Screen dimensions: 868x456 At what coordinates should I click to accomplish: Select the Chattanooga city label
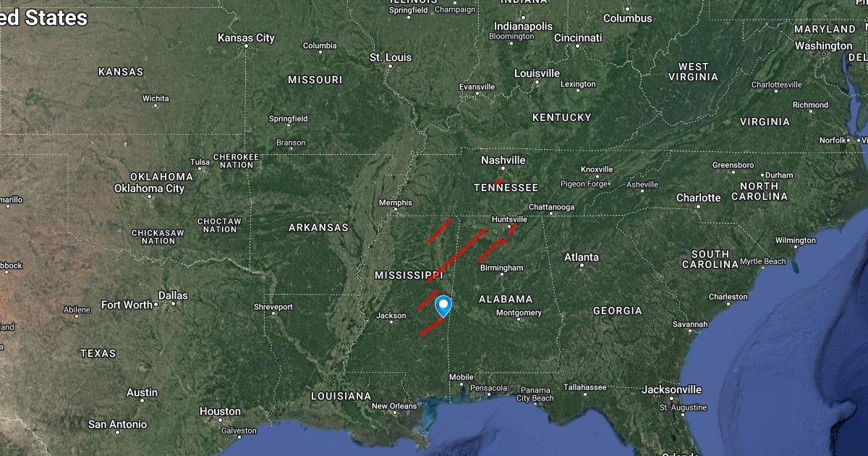(552, 207)
